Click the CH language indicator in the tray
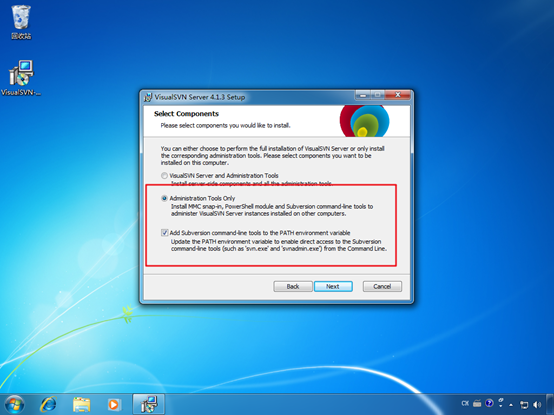The image size is (554, 415). click(x=465, y=403)
